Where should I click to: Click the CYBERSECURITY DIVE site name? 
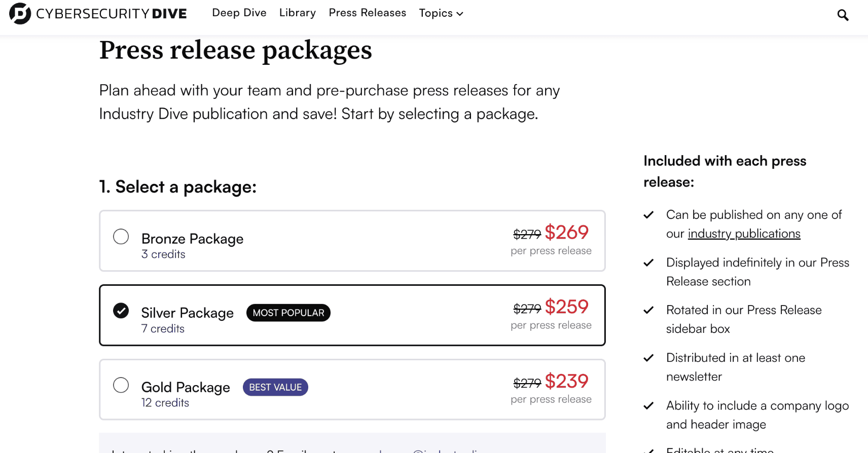pyautogui.click(x=112, y=14)
